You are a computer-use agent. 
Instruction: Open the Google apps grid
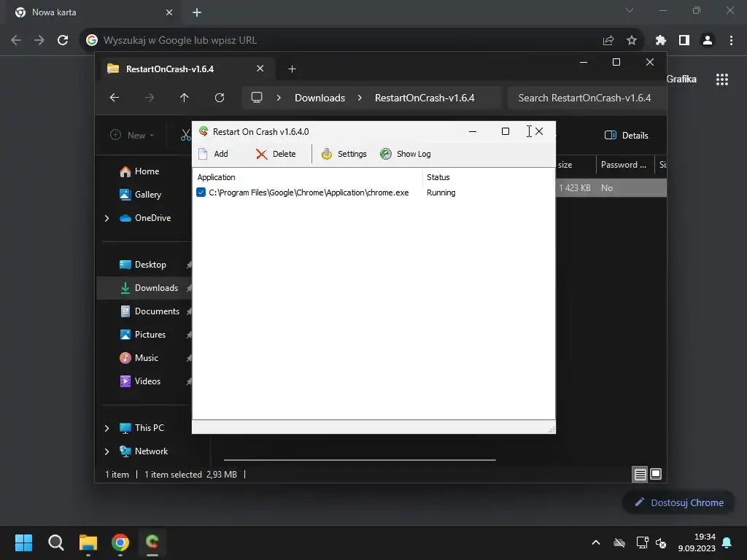click(722, 79)
